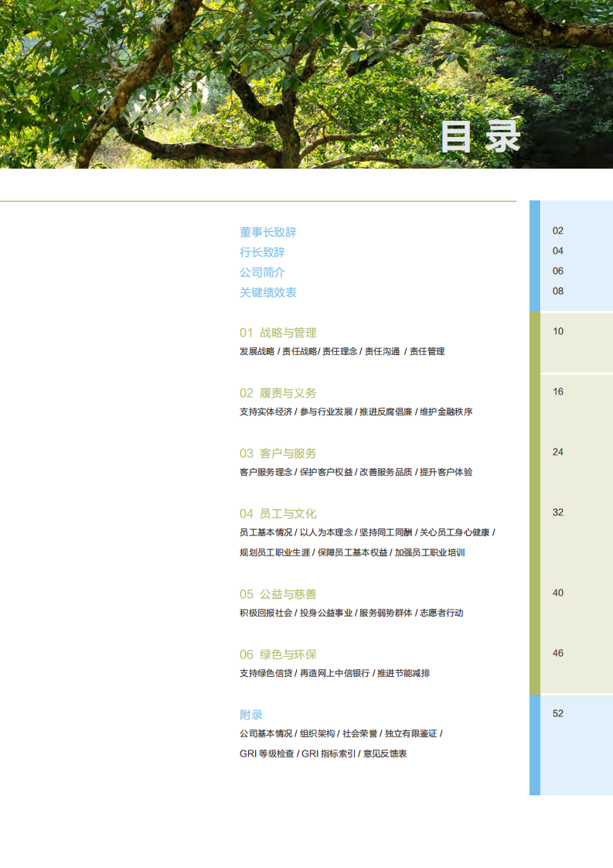613x868 pixels.
Task: Click the tree photo header banner
Action: [306, 84]
